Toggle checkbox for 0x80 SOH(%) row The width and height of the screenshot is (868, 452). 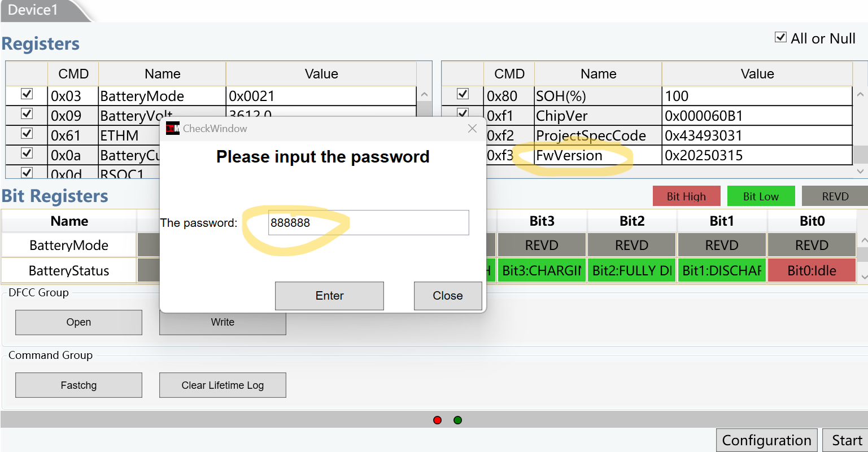463,94
